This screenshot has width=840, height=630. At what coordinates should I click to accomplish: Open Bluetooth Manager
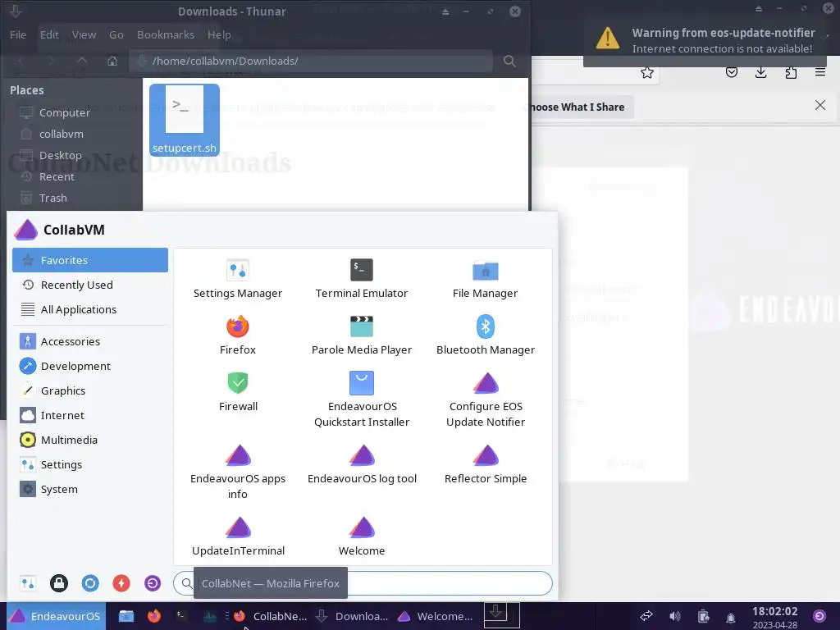click(486, 336)
